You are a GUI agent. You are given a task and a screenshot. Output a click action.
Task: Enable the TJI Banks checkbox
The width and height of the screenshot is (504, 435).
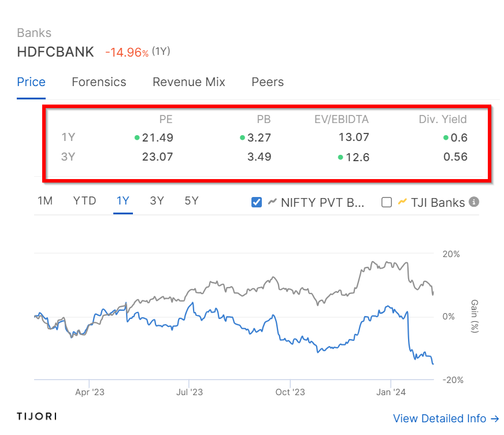[386, 202]
